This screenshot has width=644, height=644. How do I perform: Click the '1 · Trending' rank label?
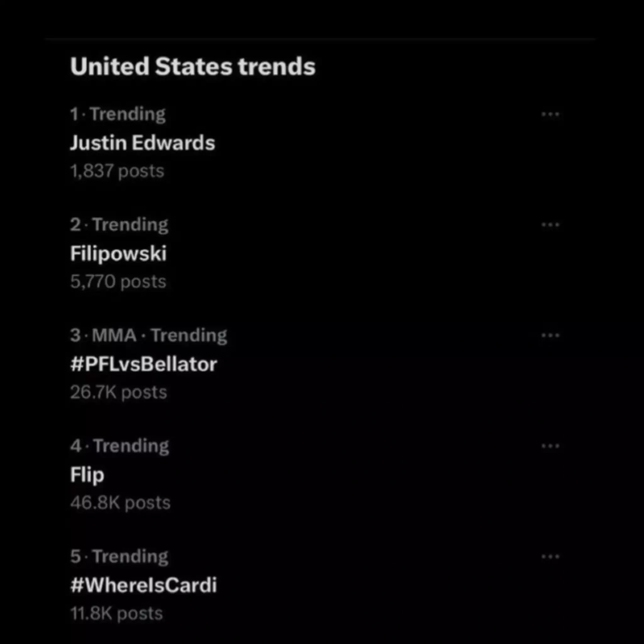click(118, 114)
